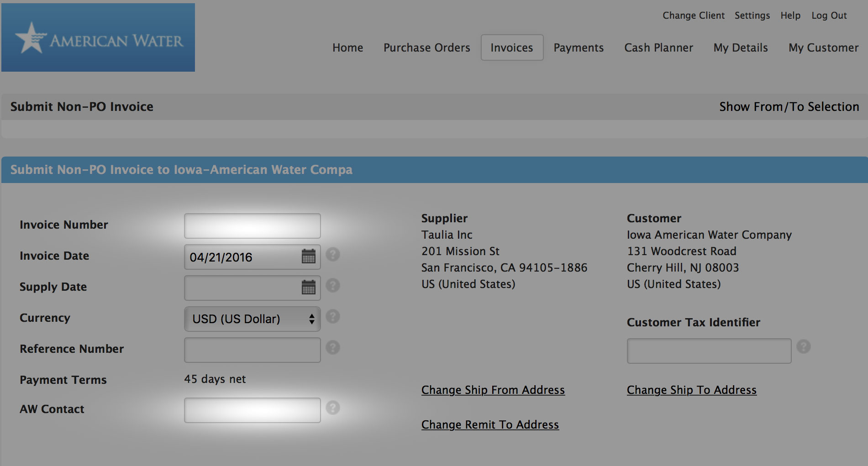Click Change Ship To Address link
868x466 pixels.
coord(692,390)
